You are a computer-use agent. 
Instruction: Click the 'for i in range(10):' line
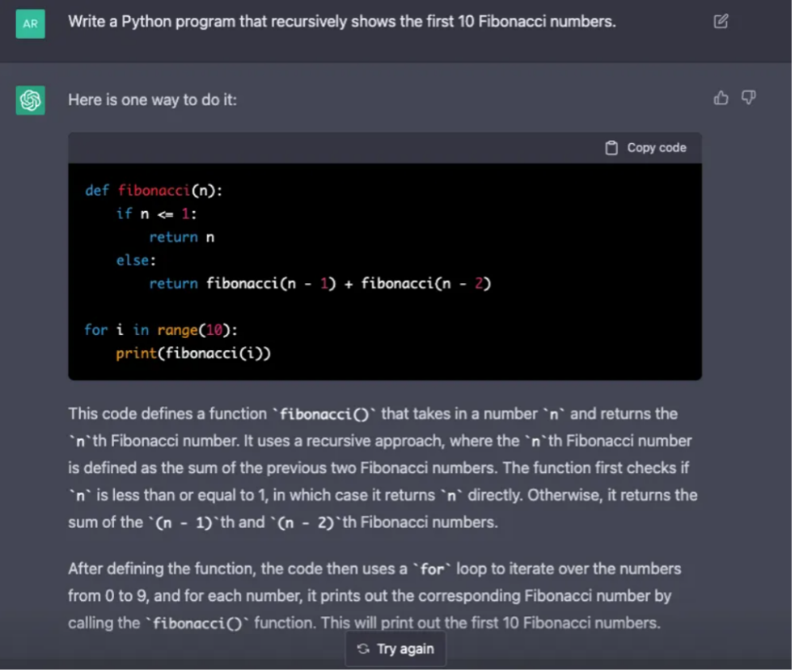point(161,331)
